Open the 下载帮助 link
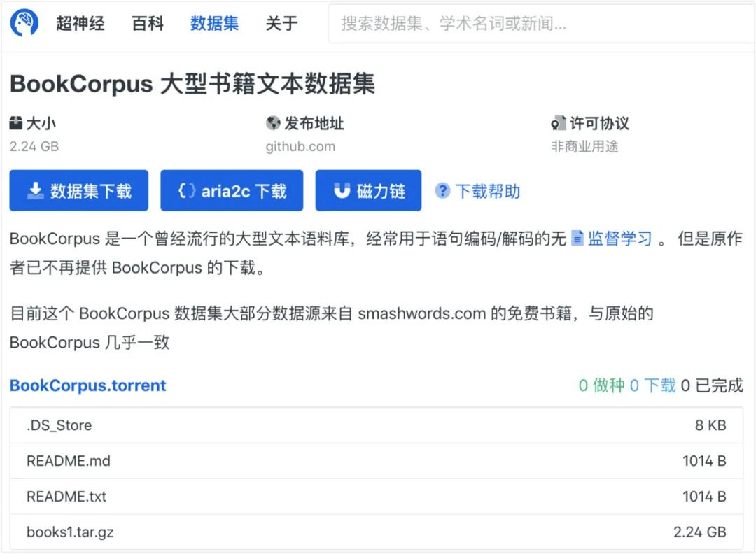Viewport: 756px width, 554px height. coord(487,191)
